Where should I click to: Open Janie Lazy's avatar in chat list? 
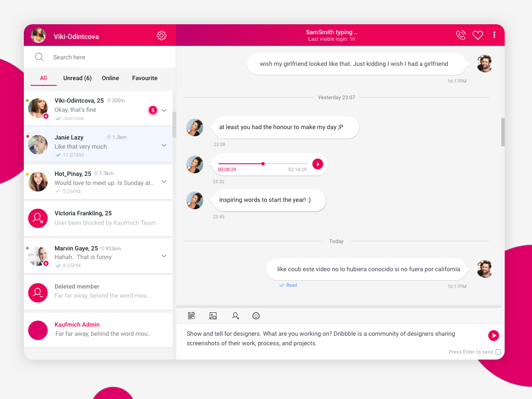pos(38,145)
